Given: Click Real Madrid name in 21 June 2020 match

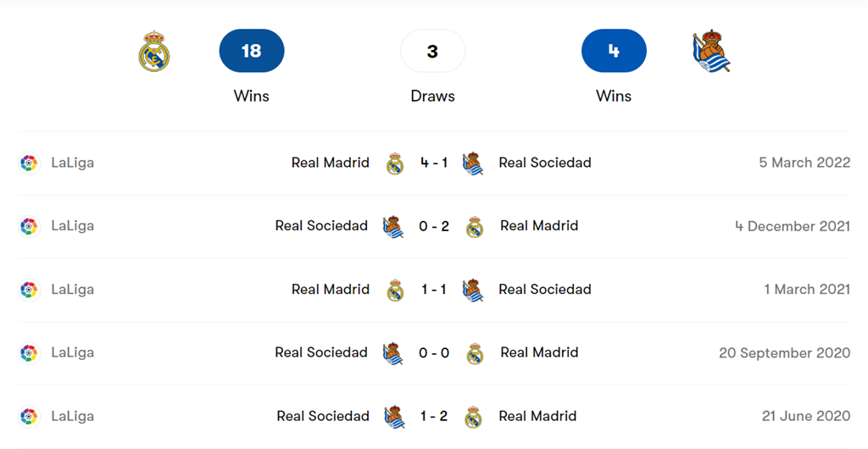Looking at the screenshot, I should coord(537,416).
